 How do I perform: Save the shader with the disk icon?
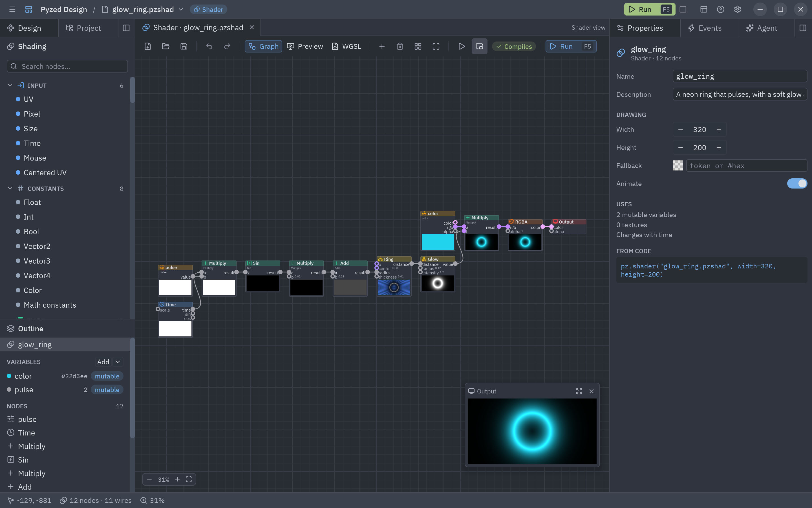[x=184, y=46]
